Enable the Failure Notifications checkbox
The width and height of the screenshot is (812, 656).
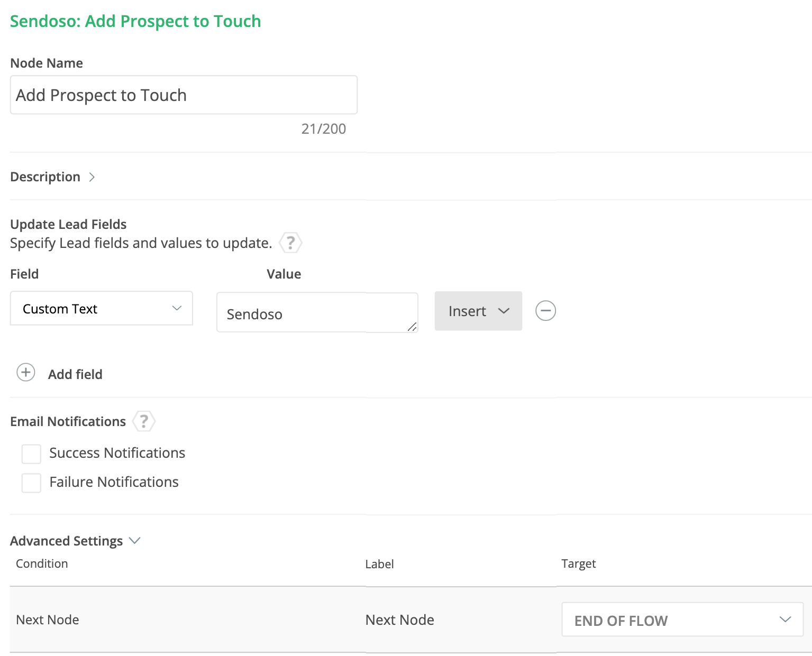pos(31,483)
